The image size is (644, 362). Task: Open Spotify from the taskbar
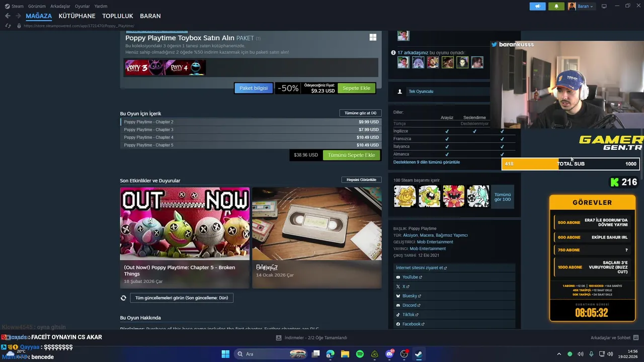tap(360, 354)
